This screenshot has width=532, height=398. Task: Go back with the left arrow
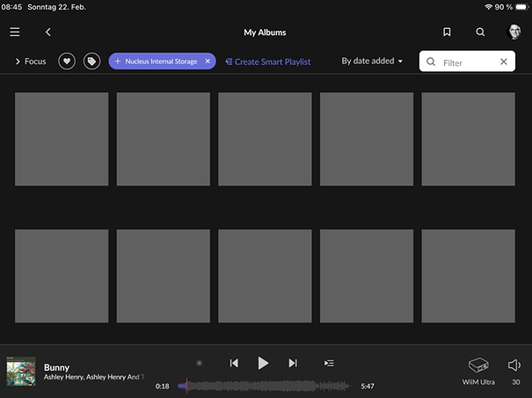click(47, 33)
